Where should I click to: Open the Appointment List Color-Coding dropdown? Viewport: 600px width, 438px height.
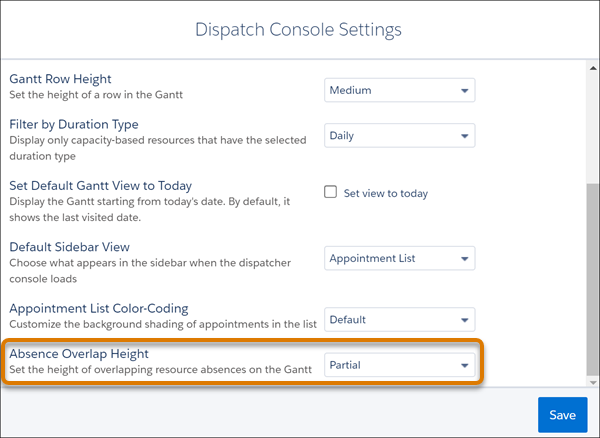click(399, 319)
